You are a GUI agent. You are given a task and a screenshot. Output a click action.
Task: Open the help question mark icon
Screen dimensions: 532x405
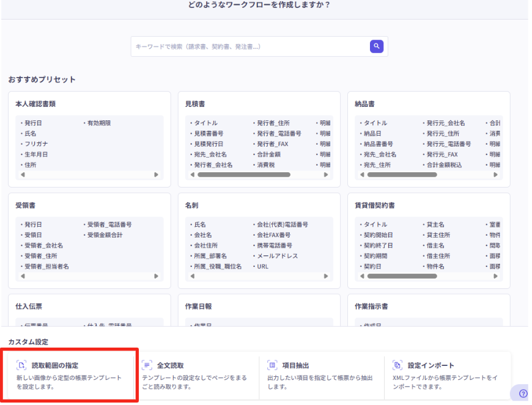[x=523, y=393]
